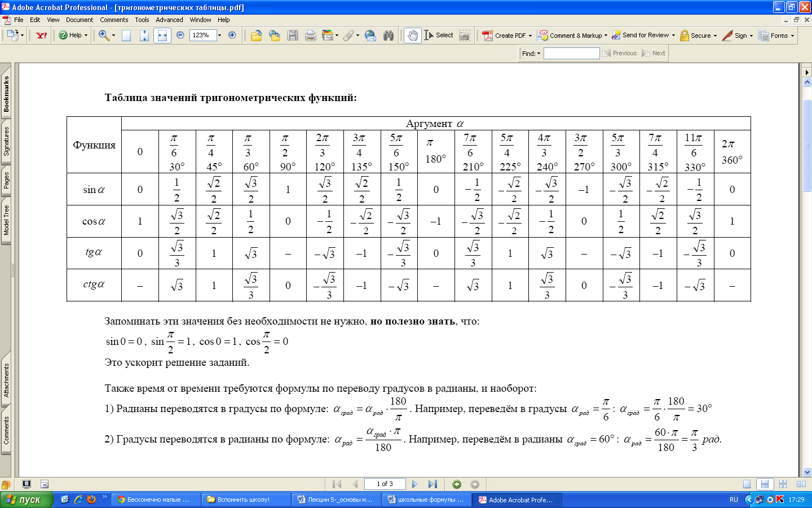Switch to Facing pages layout

click(x=801, y=484)
